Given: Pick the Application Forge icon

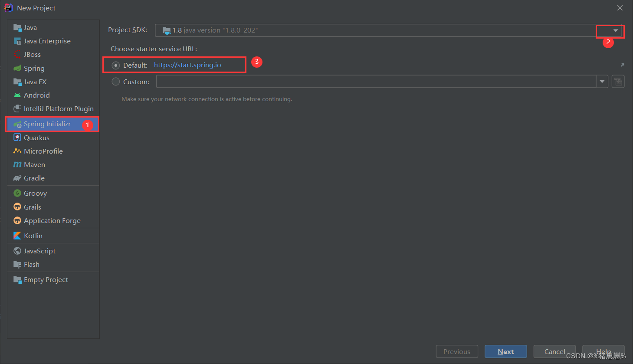Looking at the screenshot, I should [17, 221].
